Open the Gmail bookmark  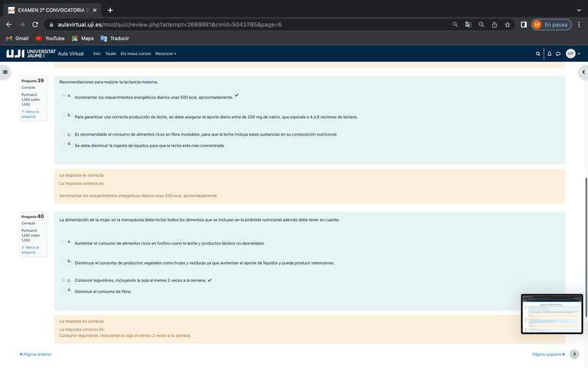pyautogui.click(x=17, y=38)
